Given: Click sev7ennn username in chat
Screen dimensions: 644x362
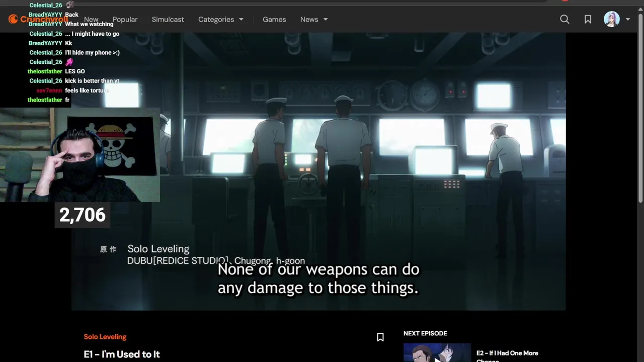Looking at the screenshot, I should click(x=49, y=90).
